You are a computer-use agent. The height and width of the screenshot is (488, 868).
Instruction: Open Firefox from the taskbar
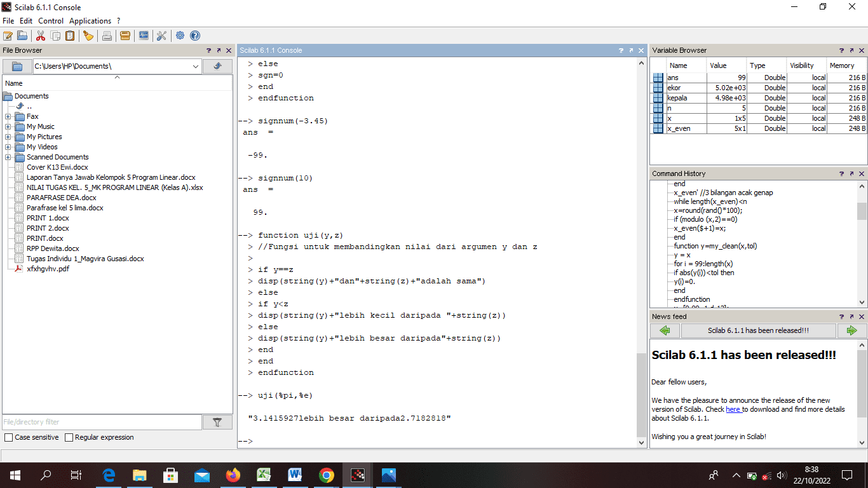click(233, 475)
